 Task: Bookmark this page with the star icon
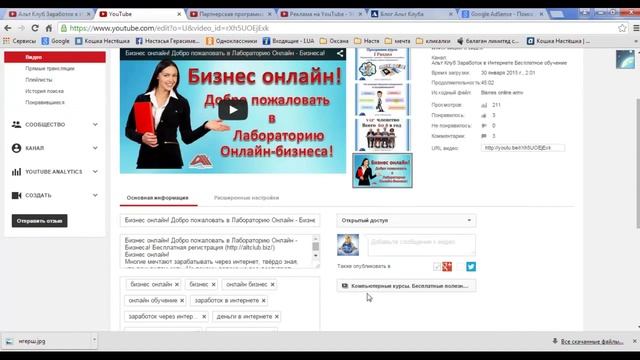coord(622,28)
